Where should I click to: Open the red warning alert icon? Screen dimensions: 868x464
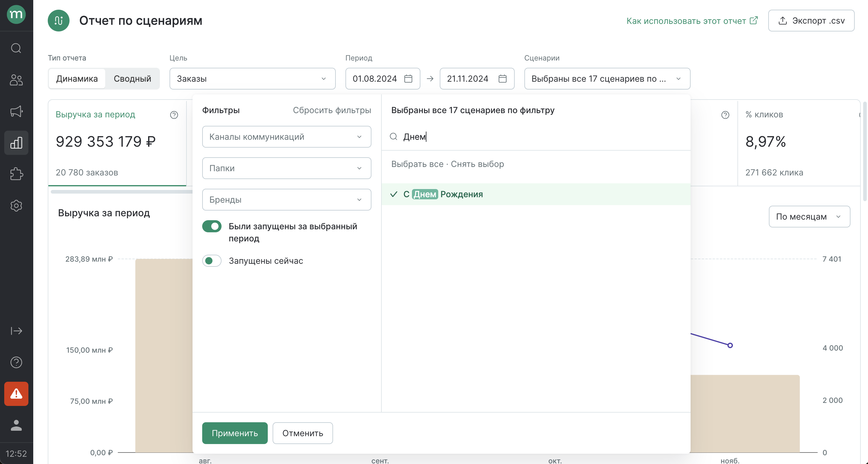16,394
